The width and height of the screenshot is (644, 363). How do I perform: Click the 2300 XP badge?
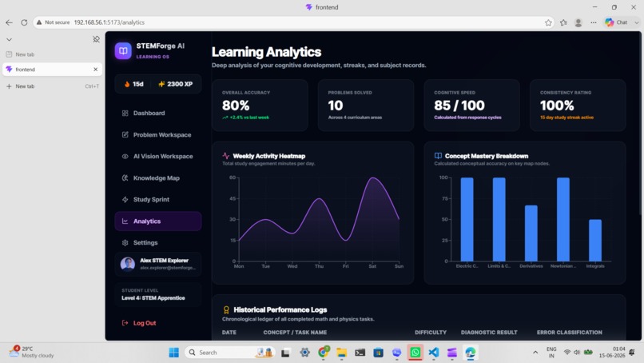coord(175,84)
